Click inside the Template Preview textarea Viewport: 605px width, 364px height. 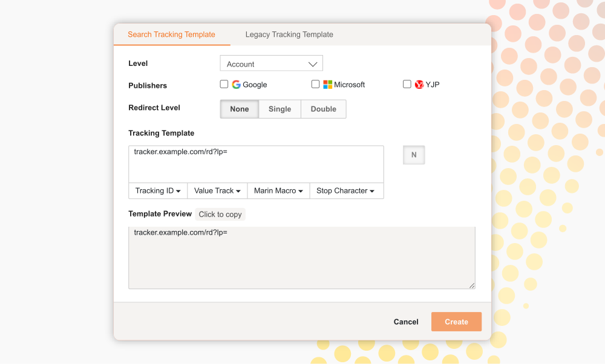pos(302,258)
